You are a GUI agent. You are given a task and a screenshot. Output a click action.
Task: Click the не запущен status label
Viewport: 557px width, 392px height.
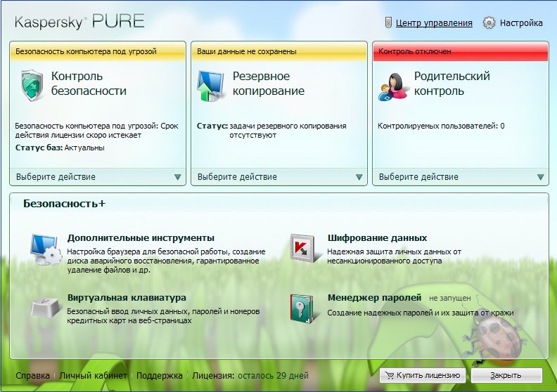[449, 299]
